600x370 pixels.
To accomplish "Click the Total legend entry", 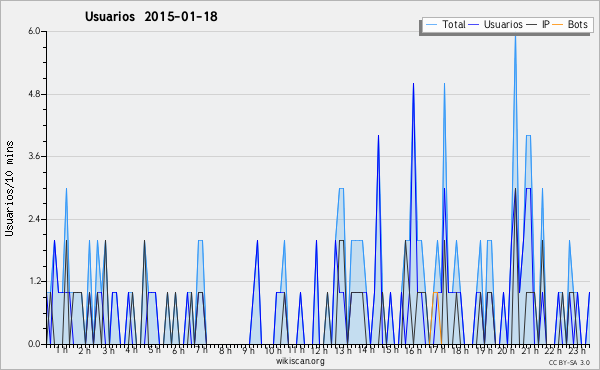I will [445, 24].
